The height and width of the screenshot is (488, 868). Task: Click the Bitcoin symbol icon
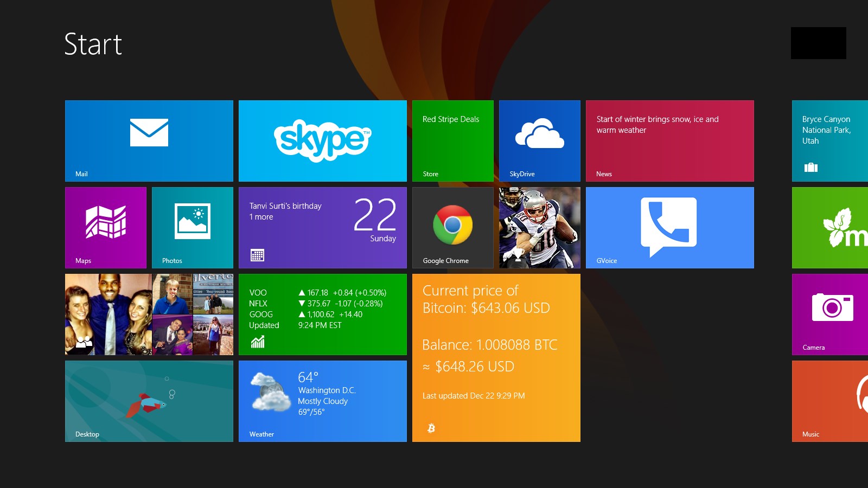point(431,428)
